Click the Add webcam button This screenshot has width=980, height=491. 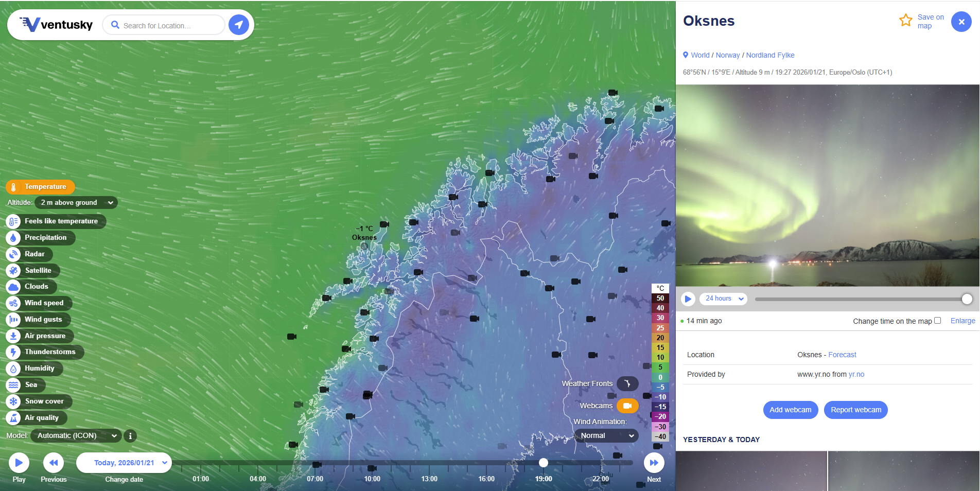(x=790, y=410)
